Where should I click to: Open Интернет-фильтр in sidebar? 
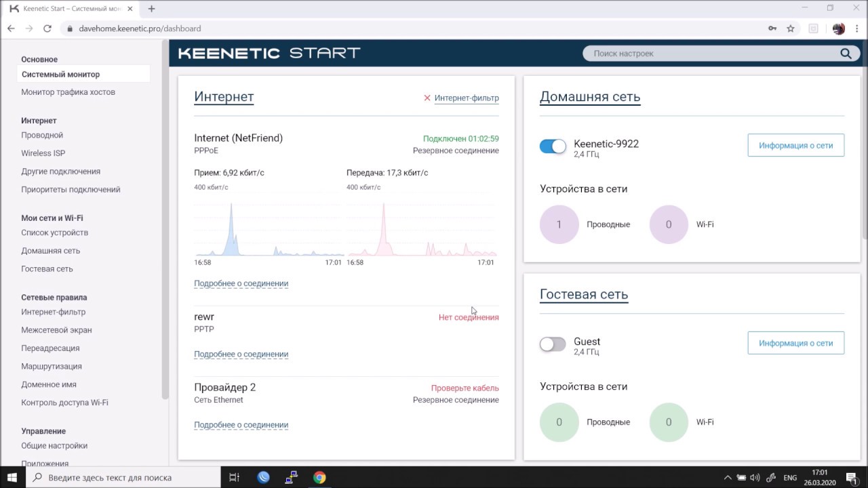point(53,312)
